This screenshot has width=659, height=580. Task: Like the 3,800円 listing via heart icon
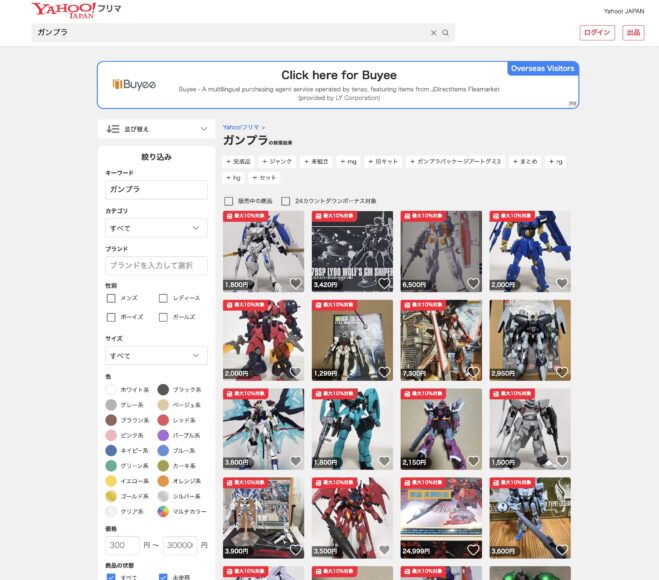coord(295,461)
